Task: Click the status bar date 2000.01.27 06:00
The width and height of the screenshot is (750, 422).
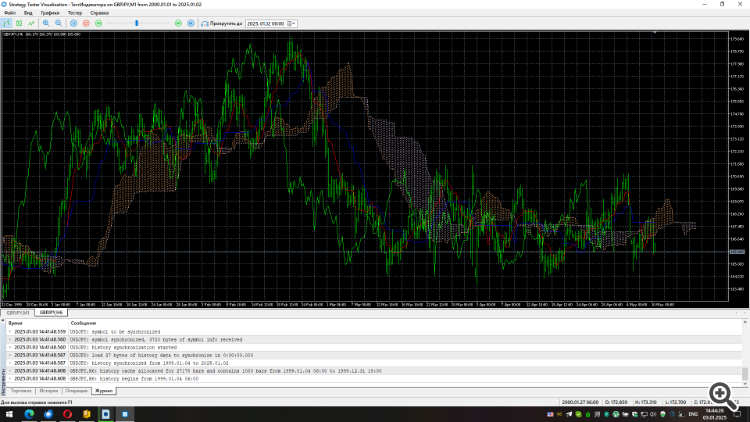Action: click(x=580, y=402)
